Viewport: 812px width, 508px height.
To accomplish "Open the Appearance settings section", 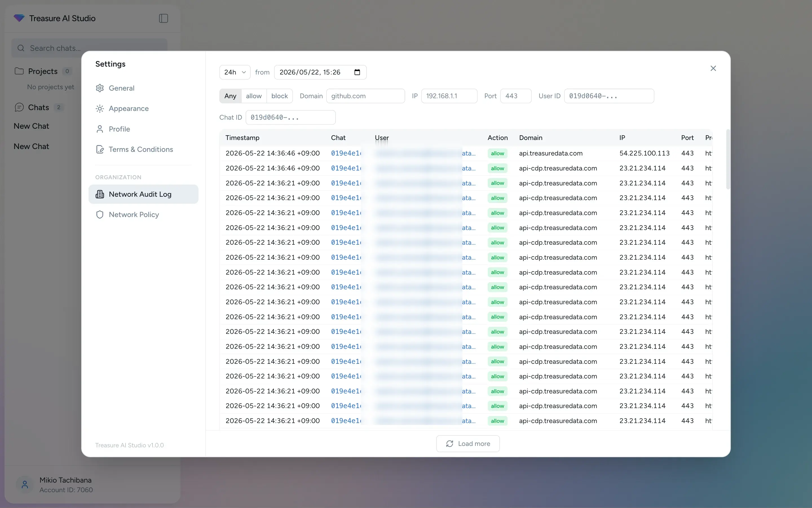I will point(143,109).
